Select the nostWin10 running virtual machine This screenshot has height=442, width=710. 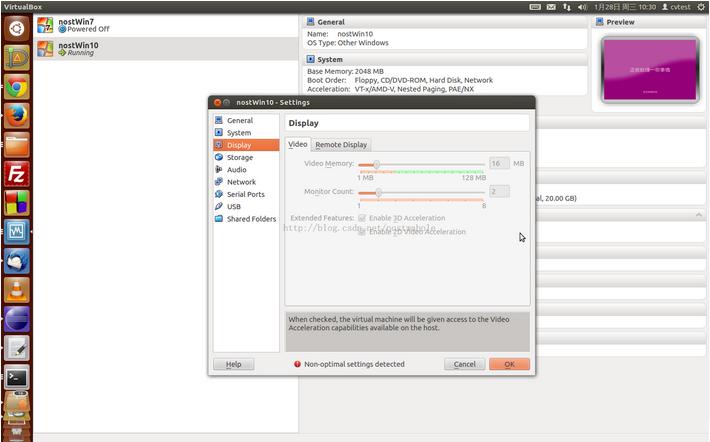166,48
